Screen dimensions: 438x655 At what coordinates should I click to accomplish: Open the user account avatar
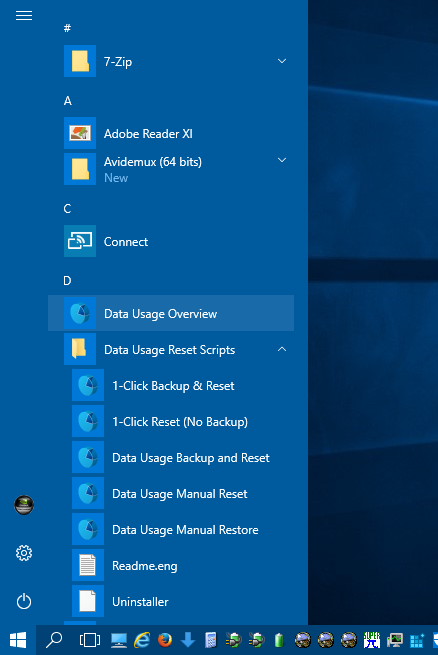pyautogui.click(x=24, y=505)
